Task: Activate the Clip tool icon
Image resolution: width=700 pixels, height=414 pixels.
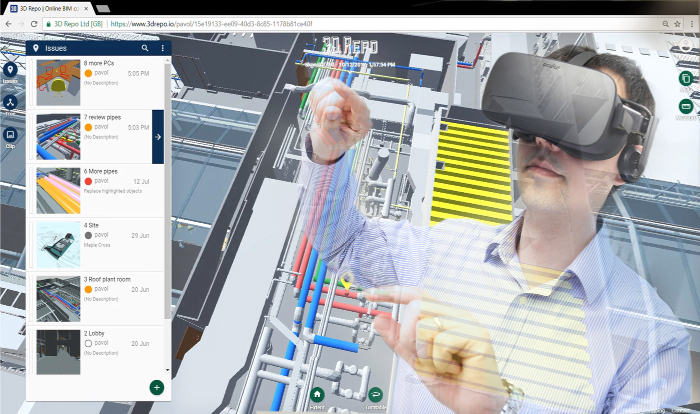Action: click(10, 135)
